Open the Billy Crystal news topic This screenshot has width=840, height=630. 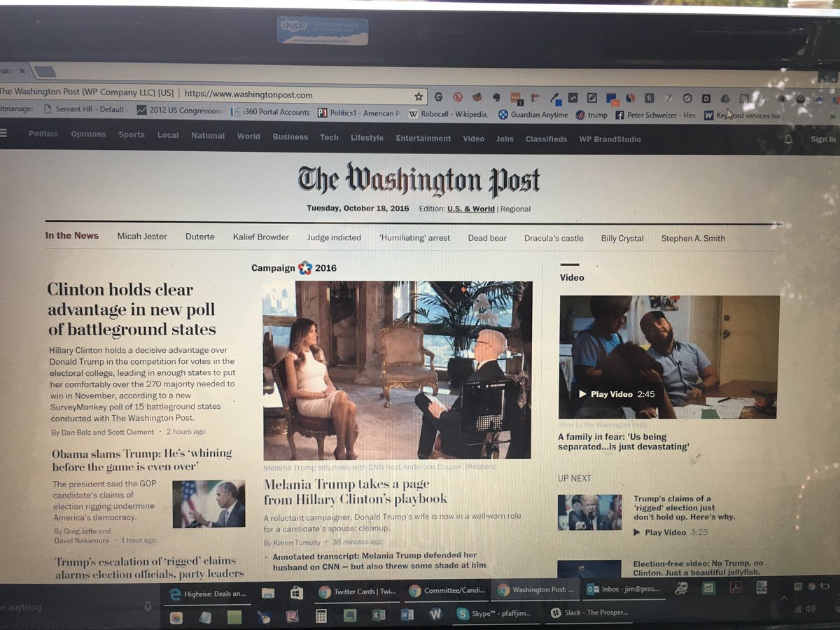coord(622,238)
